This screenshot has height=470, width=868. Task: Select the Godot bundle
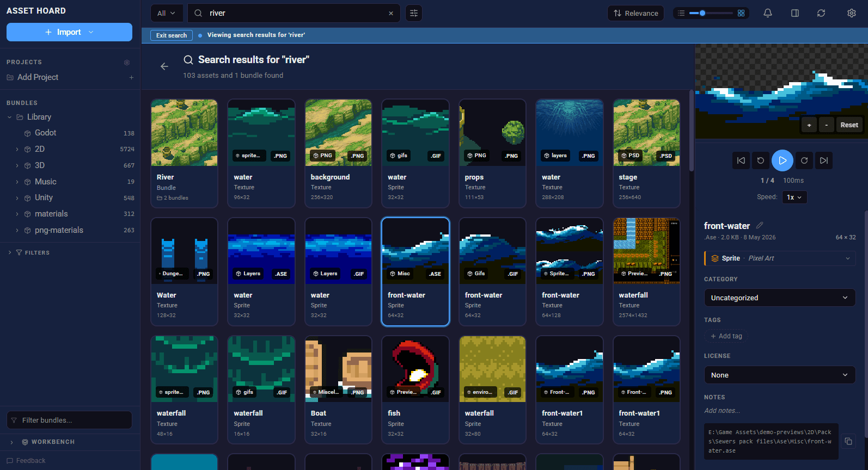click(x=70, y=133)
